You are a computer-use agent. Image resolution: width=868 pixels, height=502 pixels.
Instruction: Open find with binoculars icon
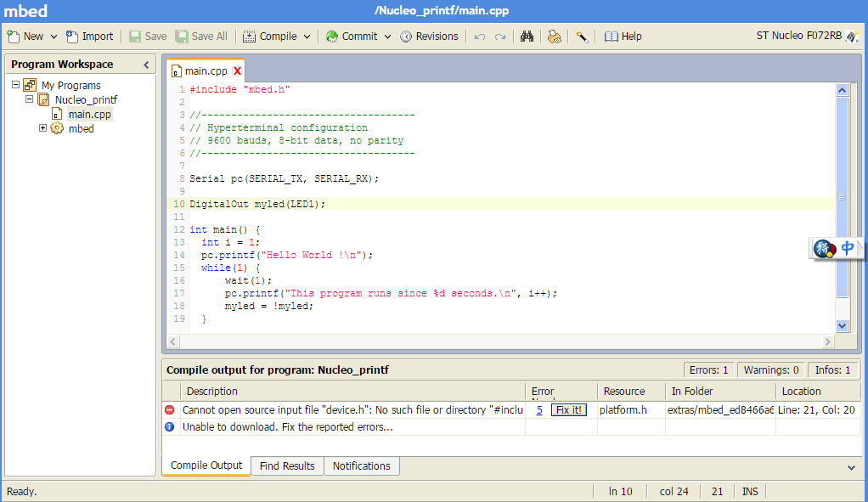[x=527, y=37]
